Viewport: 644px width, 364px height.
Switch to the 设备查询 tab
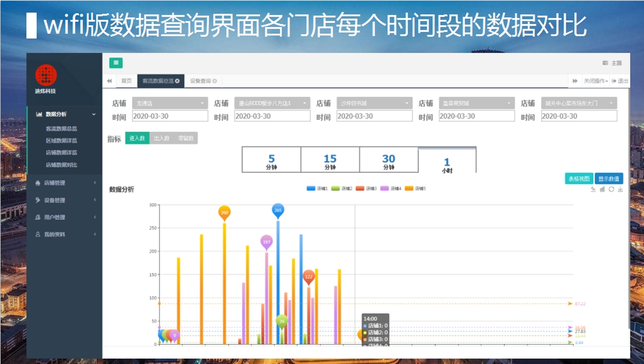pyautogui.click(x=203, y=81)
